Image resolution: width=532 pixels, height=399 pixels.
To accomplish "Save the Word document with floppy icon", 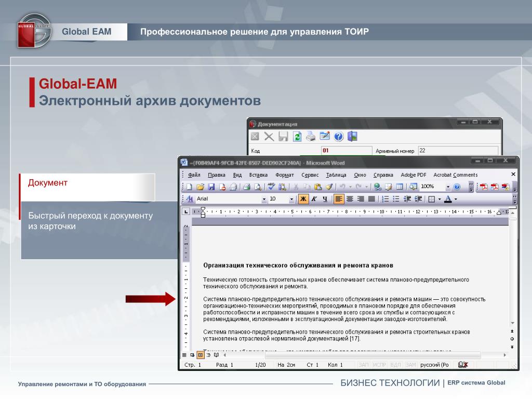I will (x=211, y=187).
